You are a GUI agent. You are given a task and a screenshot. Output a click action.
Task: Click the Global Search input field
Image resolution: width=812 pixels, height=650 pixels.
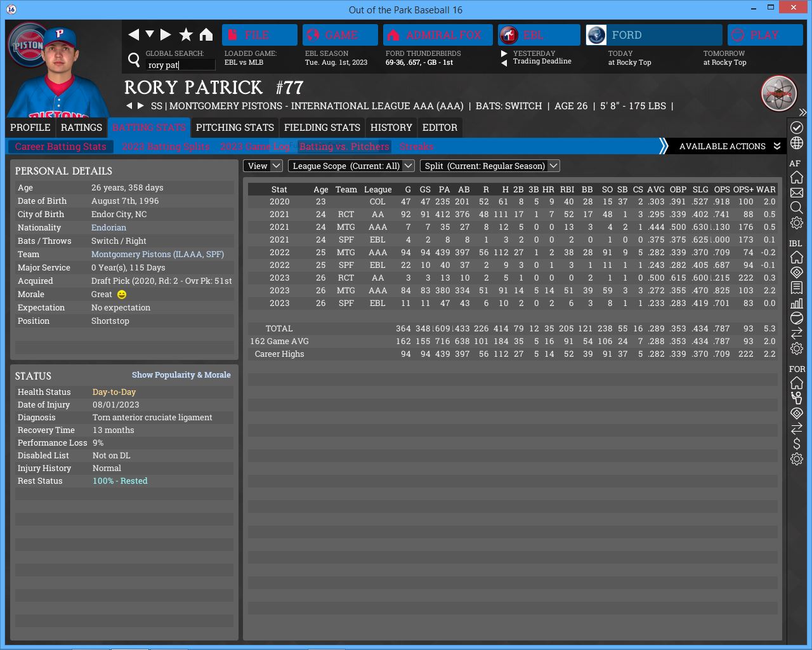180,65
